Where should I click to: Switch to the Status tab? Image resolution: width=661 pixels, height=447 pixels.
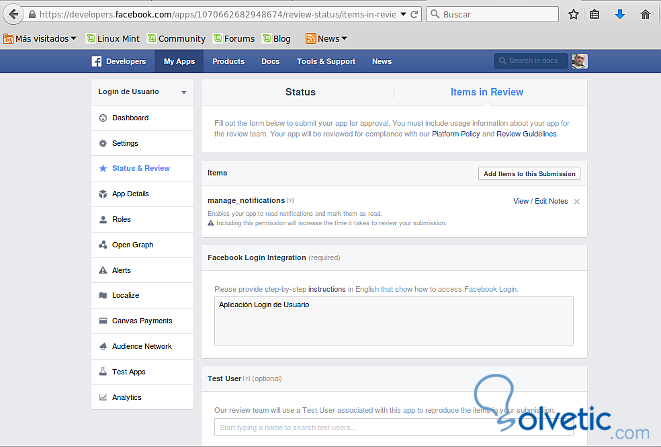[300, 92]
